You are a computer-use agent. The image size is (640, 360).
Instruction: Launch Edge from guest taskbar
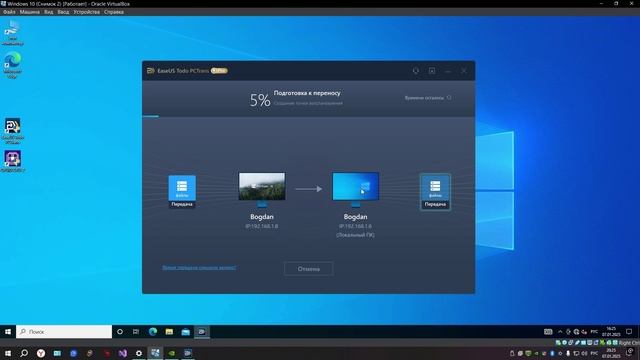153,332
